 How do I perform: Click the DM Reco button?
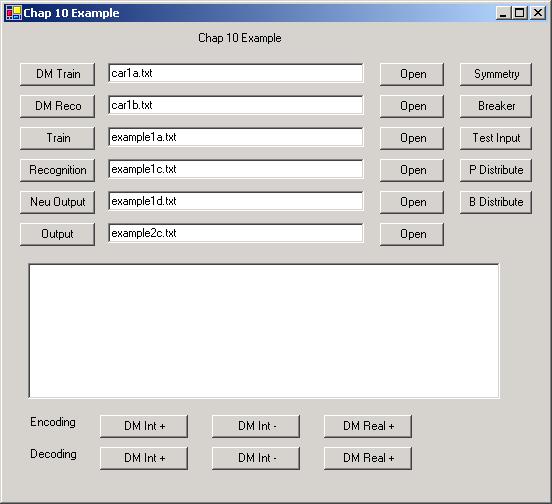pyautogui.click(x=57, y=106)
